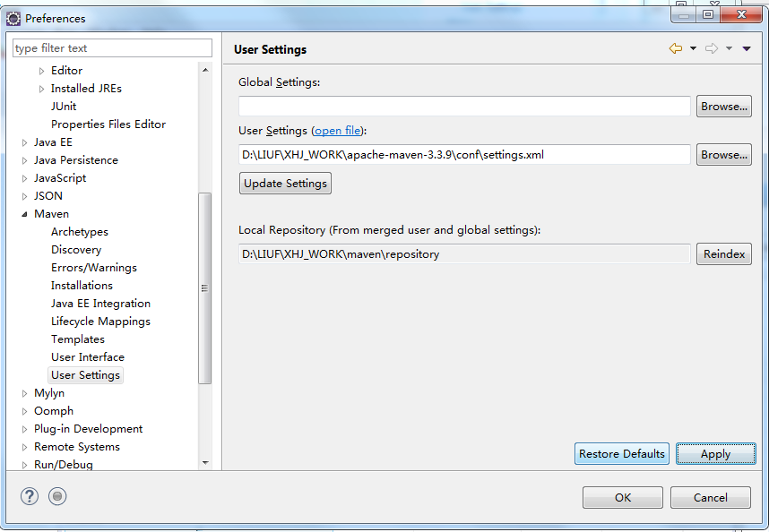
Task: Expand the Java Persistence category
Action: pyautogui.click(x=24, y=160)
